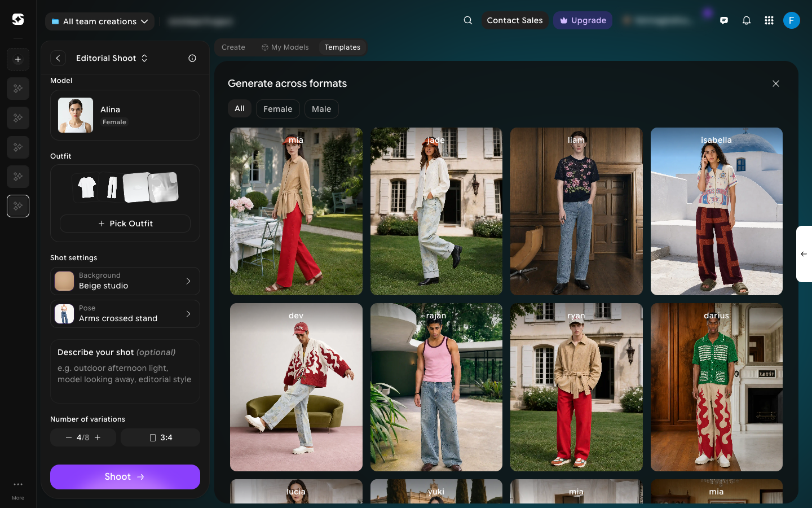This screenshot has width=812, height=508.
Task: Open the chat messages icon
Action: pos(724,20)
